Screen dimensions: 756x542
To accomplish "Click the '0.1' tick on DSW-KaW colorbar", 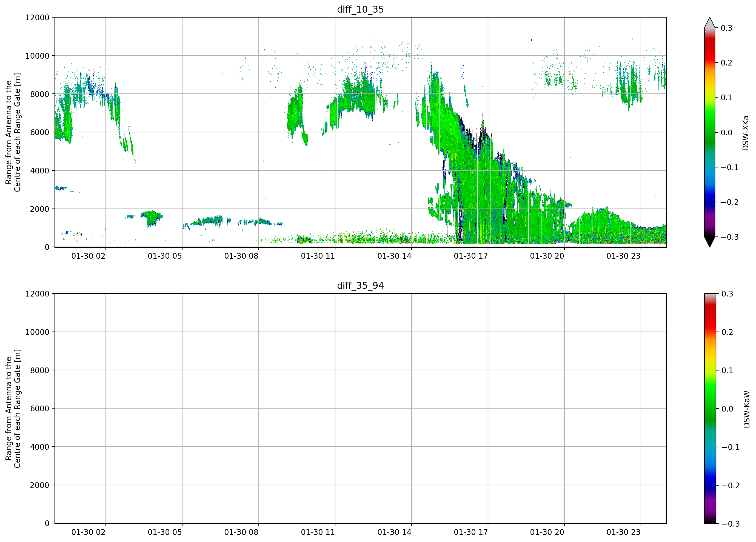I will point(727,371).
